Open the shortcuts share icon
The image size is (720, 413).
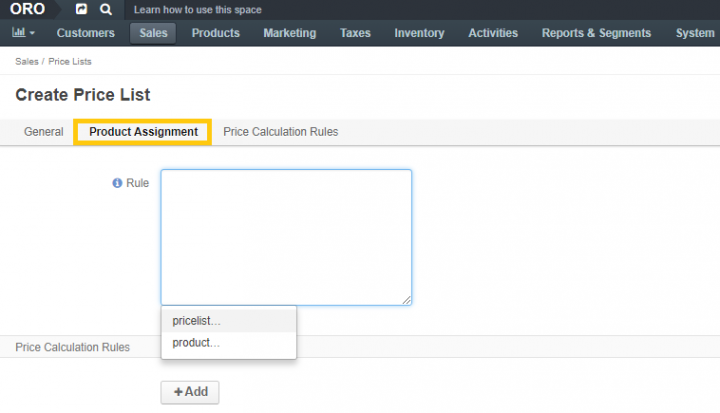[81, 9]
